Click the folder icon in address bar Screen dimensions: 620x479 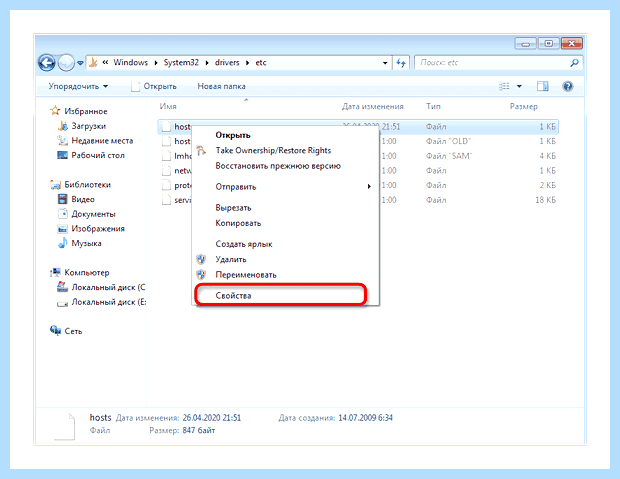(x=93, y=62)
